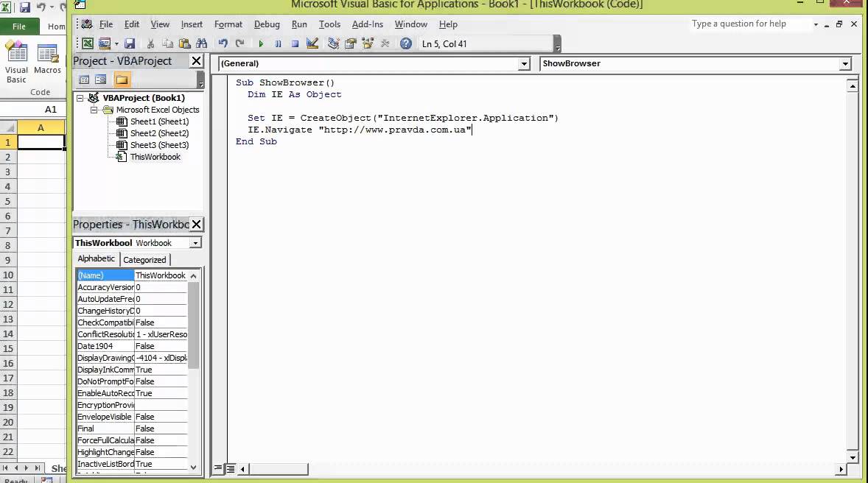
Task: Close the Properties pane
Action: coord(196,224)
